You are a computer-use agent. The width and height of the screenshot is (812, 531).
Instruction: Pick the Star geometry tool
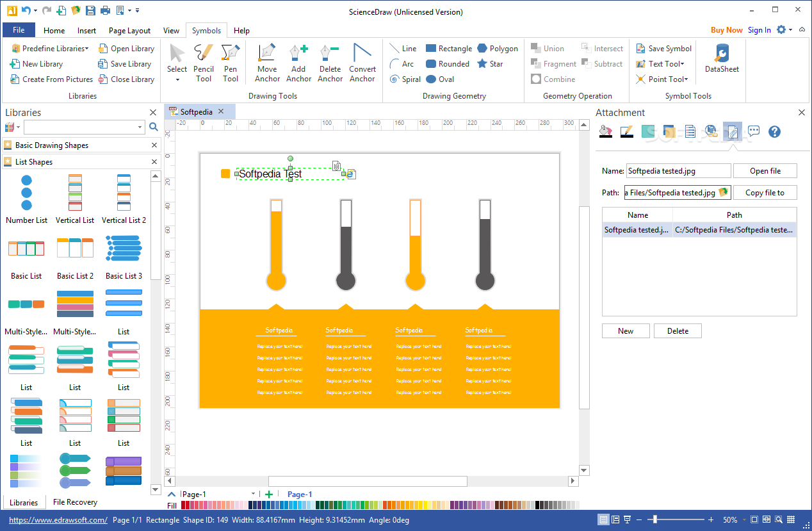tap(490, 64)
